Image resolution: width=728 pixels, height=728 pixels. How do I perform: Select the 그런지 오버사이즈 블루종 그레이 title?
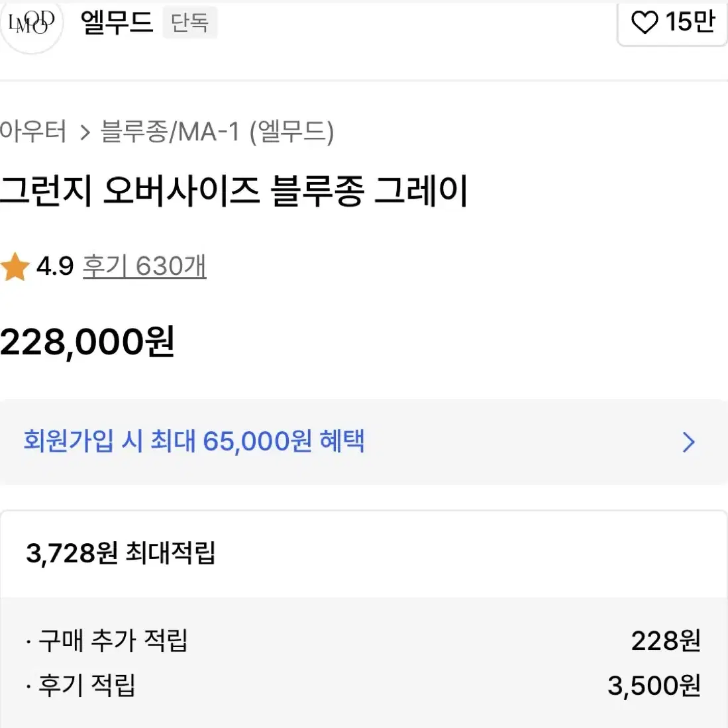[234, 190]
